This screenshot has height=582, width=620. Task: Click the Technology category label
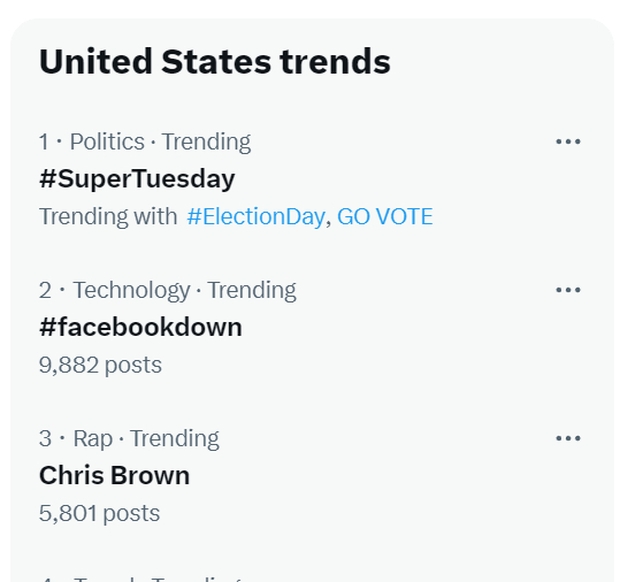(131, 290)
